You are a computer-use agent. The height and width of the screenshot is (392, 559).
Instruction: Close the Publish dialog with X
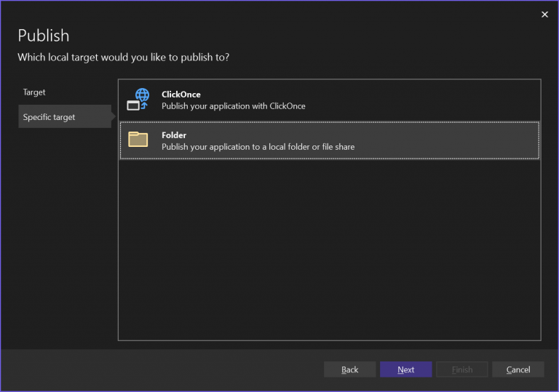pos(544,15)
